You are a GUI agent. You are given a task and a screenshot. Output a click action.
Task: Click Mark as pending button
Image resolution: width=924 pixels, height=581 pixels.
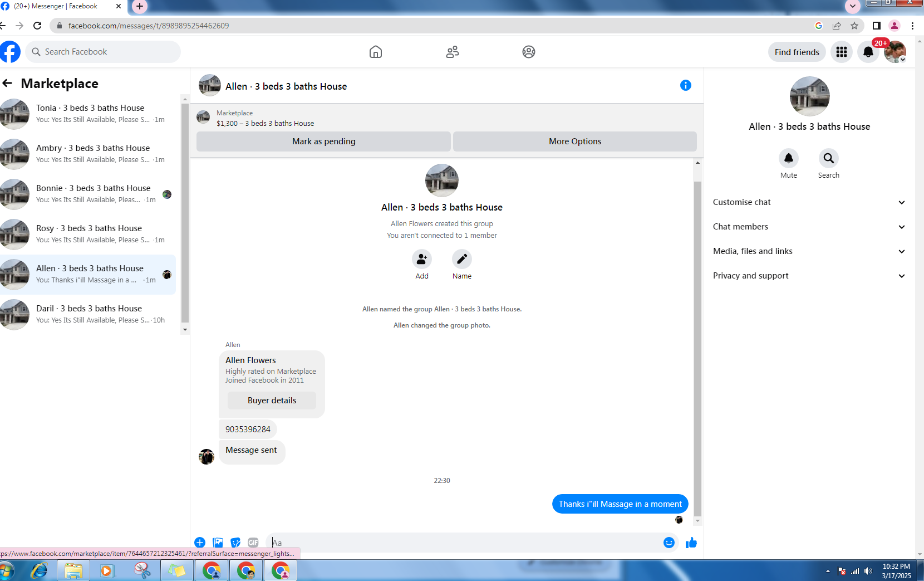click(323, 141)
